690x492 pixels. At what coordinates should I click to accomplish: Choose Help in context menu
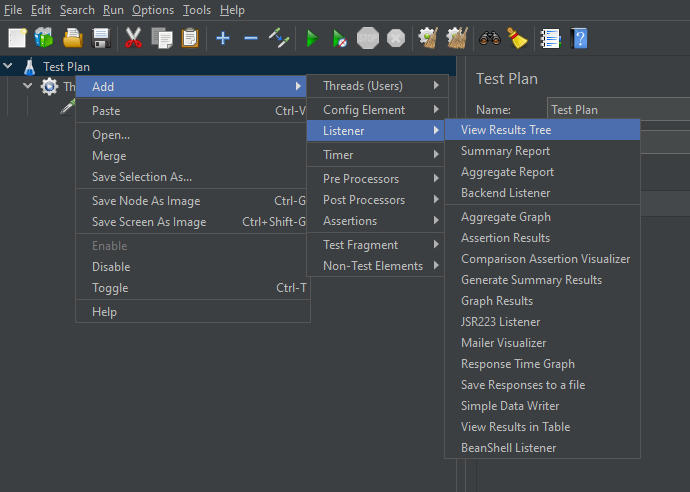pyautogui.click(x=191, y=312)
